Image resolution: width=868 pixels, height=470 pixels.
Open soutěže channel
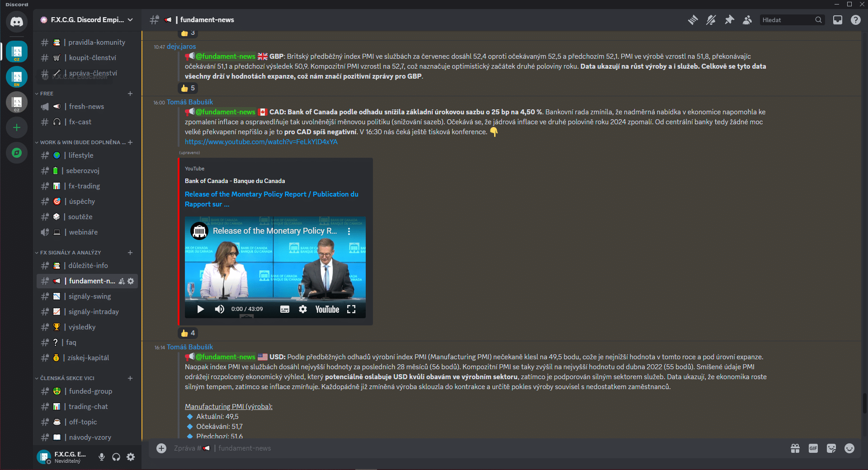[x=87, y=217]
